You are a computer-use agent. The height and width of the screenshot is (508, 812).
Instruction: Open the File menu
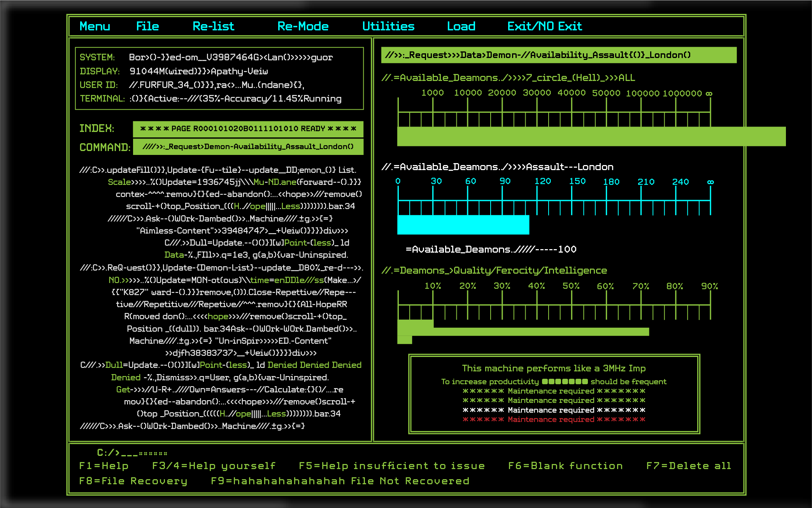click(x=147, y=26)
